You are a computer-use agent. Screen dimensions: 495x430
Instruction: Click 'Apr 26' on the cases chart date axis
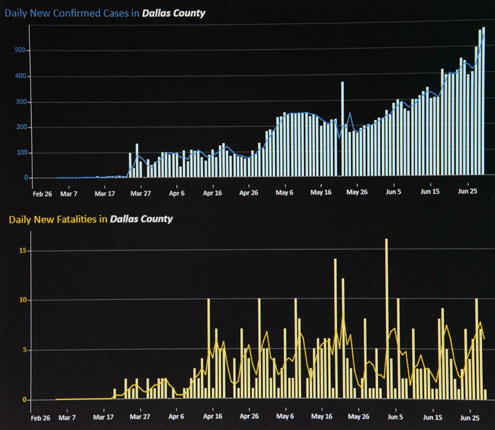pyautogui.click(x=249, y=193)
